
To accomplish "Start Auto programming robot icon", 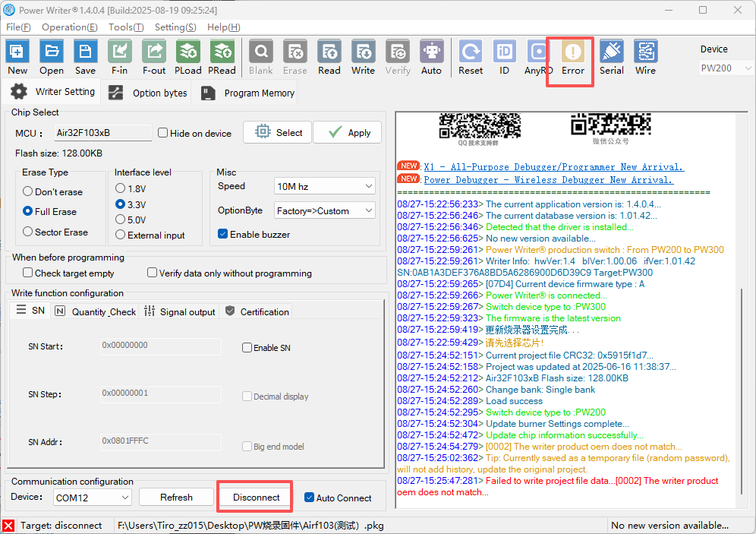I will click(x=432, y=57).
